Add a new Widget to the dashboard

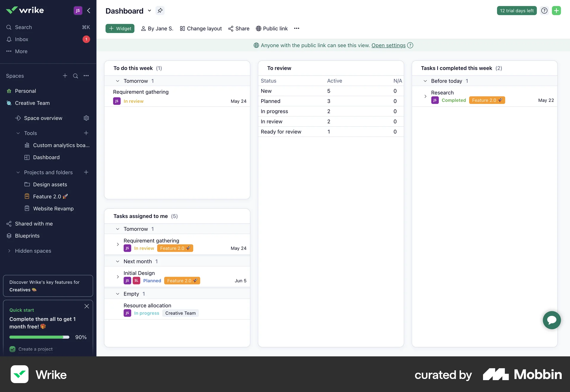pos(120,28)
